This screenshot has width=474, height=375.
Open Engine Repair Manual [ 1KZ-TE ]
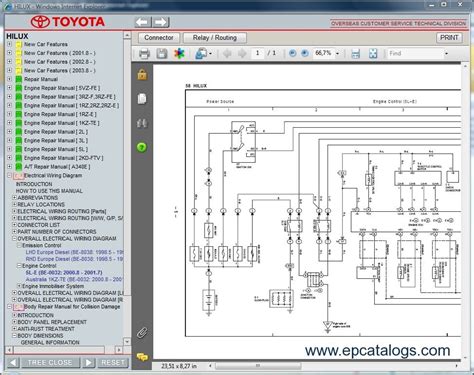tap(62, 123)
